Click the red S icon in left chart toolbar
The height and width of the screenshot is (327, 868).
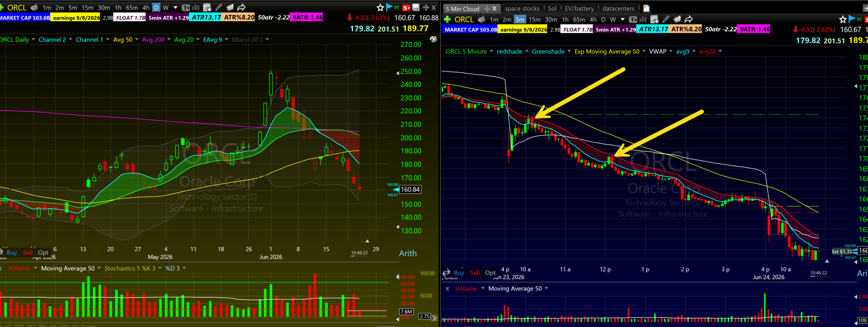tap(406, 7)
